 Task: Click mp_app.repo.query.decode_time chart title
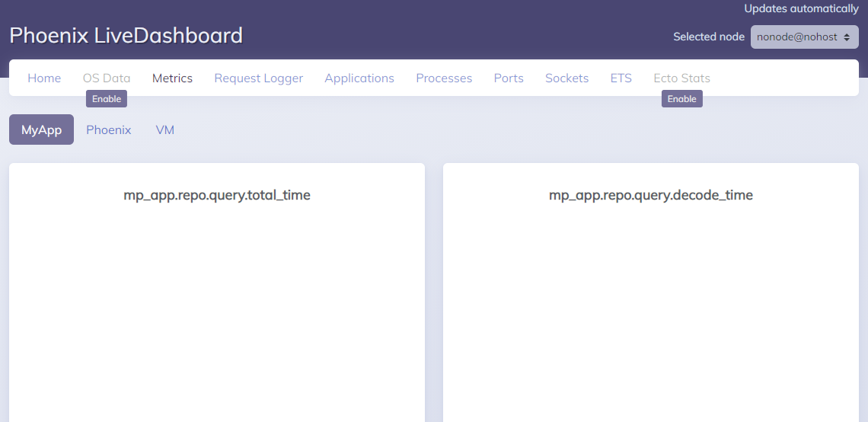[x=651, y=195]
